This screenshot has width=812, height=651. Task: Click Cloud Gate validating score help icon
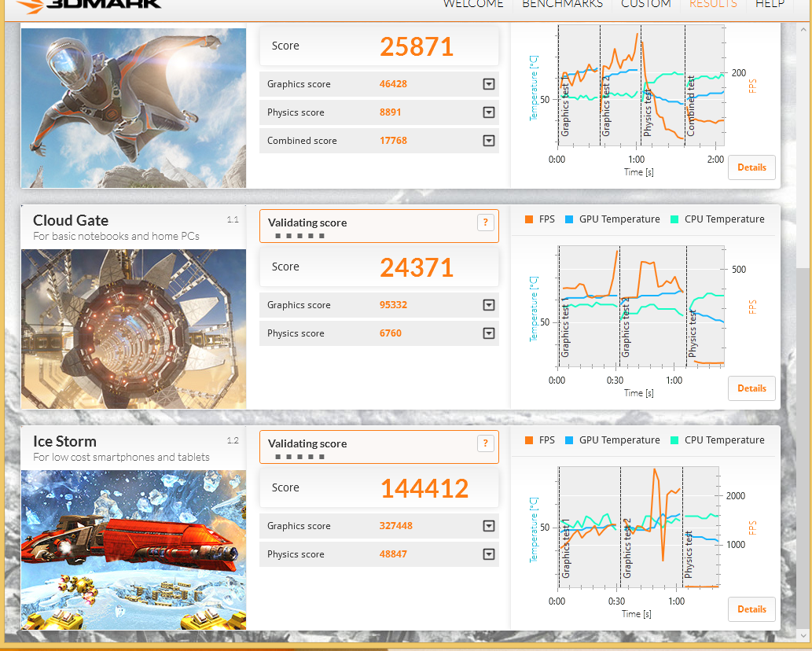(485, 223)
